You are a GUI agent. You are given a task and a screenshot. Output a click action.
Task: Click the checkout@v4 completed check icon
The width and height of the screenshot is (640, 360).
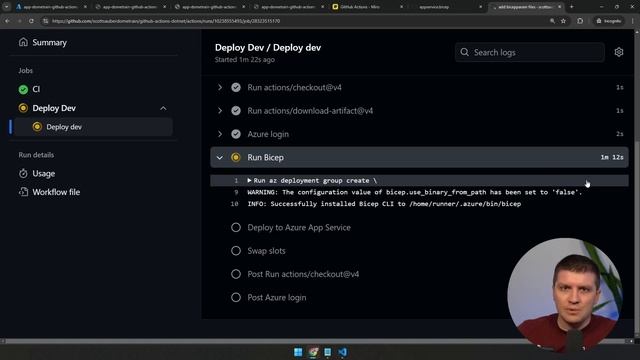[236, 87]
